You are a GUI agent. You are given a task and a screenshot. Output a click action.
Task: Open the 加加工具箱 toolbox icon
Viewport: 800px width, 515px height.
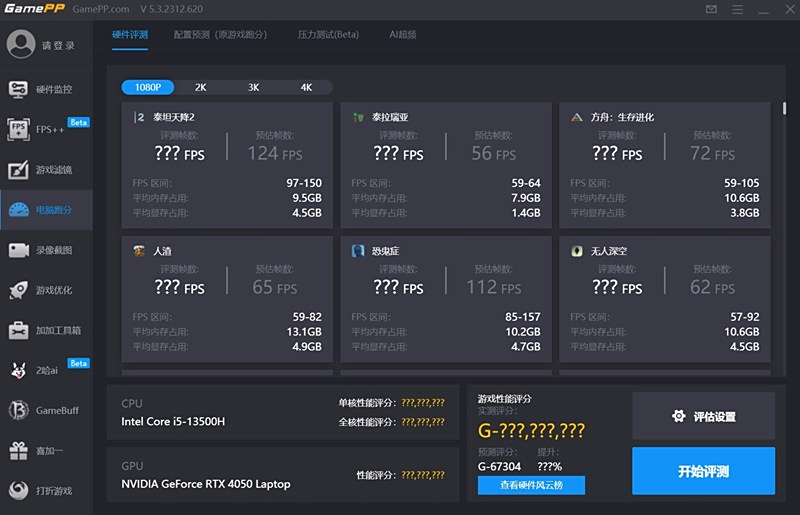19,330
